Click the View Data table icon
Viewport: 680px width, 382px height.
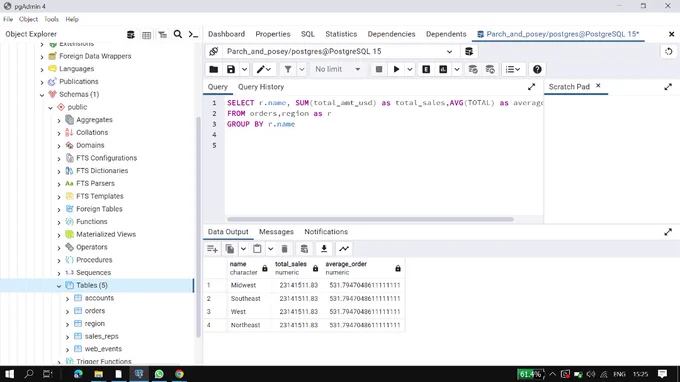point(147,34)
